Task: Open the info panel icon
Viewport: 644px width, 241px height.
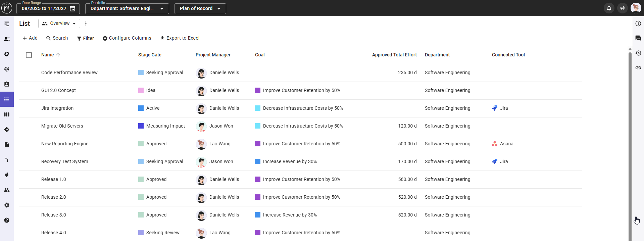Action: point(638,23)
